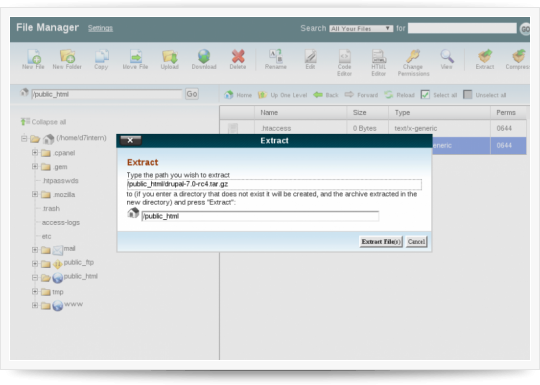Click Unselect all checkbox

[x=467, y=95]
